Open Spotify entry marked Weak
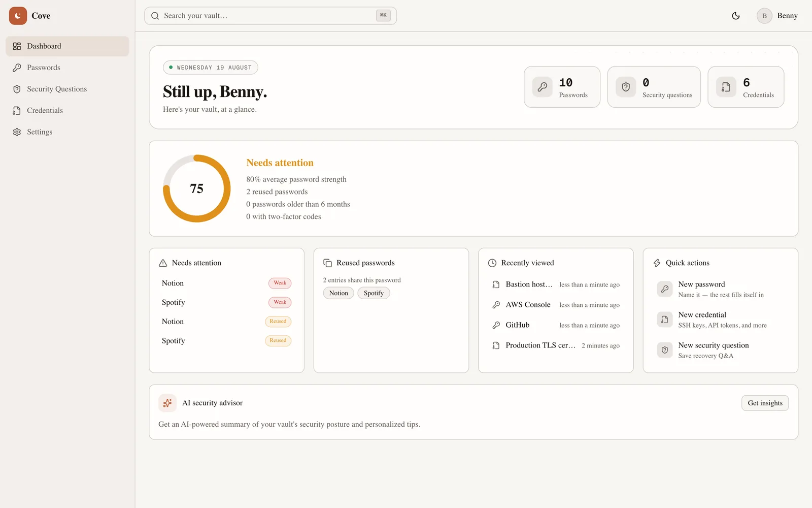This screenshot has height=508, width=812. [x=226, y=302]
